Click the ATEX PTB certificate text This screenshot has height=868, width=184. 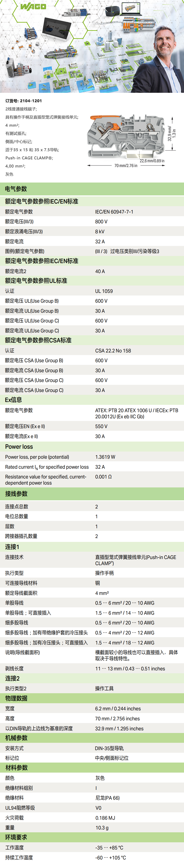coord(136,413)
